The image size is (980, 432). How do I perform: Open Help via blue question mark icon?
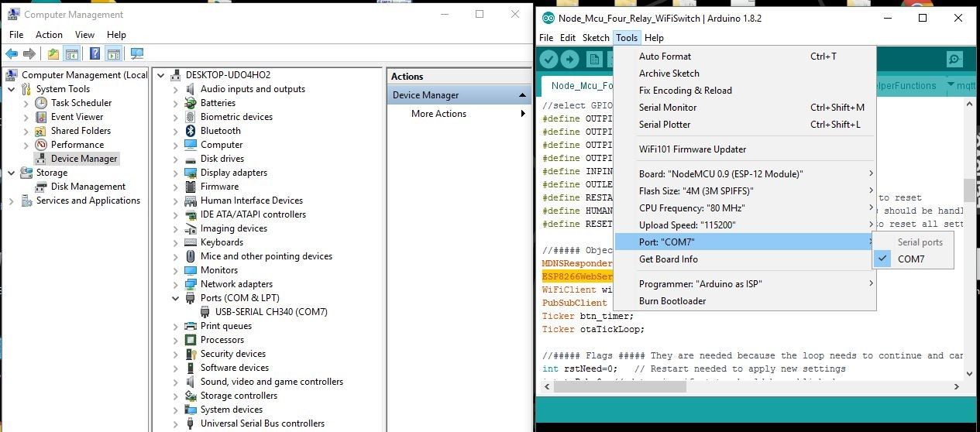(95, 53)
